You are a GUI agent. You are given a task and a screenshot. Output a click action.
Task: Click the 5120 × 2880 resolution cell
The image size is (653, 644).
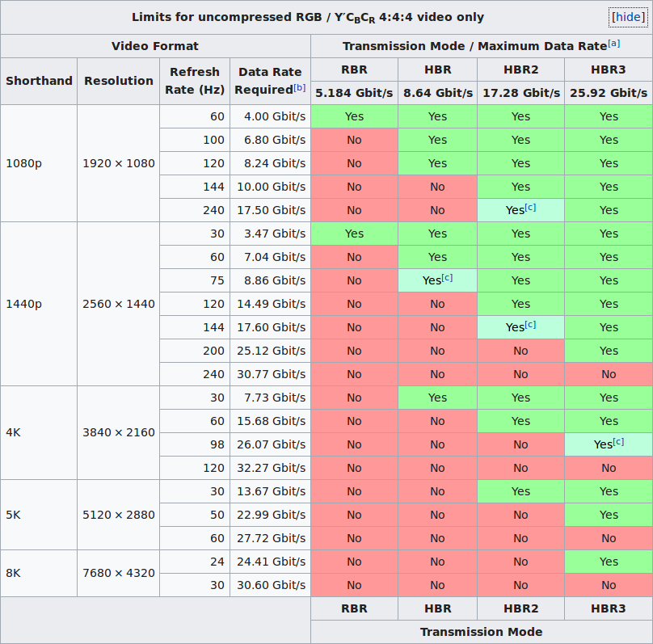pos(119,515)
